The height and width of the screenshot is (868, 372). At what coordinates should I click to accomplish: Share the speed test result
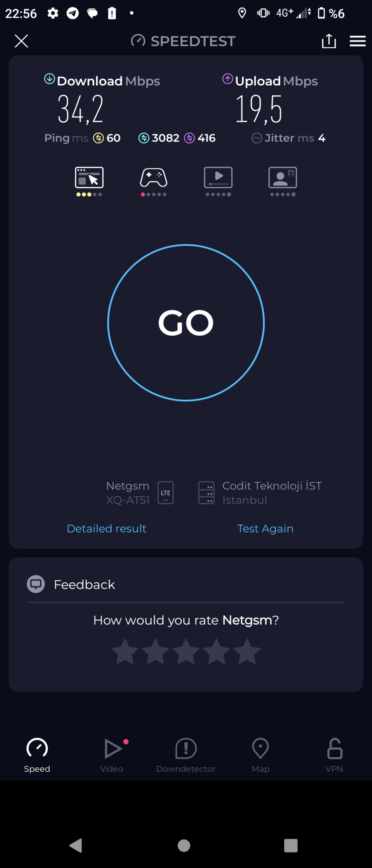click(x=329, y=41)
